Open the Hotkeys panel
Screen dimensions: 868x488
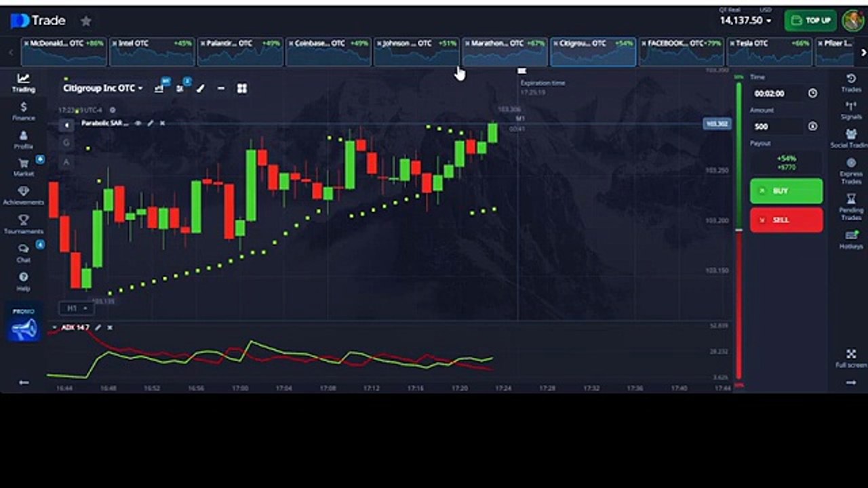(851, 240)
